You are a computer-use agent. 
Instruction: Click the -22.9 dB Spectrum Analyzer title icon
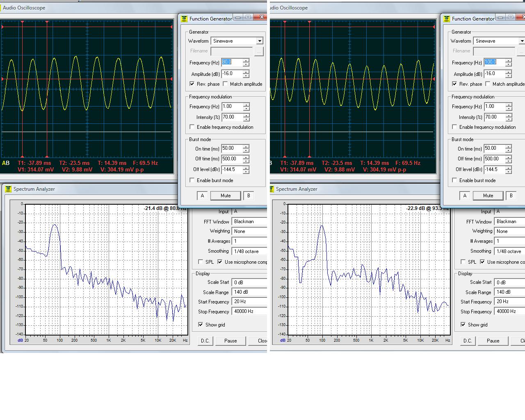(271, 189)
